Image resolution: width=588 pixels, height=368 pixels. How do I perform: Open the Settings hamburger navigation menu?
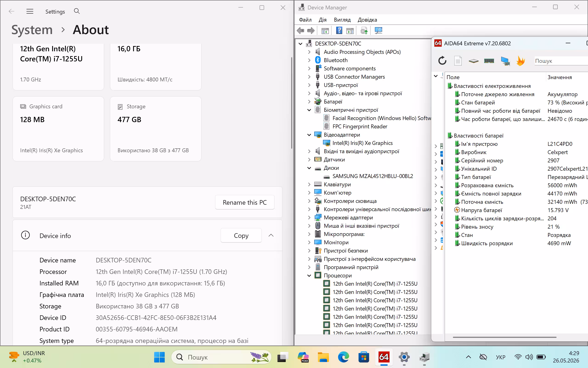(30, 11)
